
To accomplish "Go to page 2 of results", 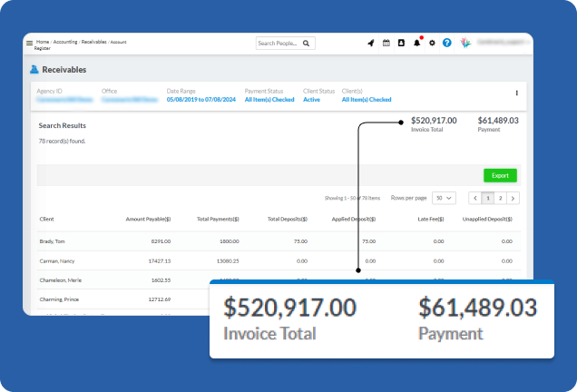I will 500,198.
